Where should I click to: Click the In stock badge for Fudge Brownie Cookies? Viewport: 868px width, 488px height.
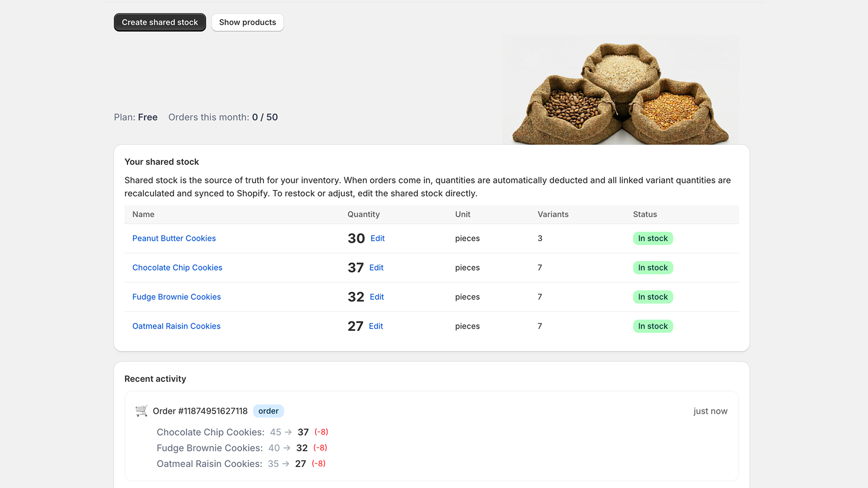[653, 297]
